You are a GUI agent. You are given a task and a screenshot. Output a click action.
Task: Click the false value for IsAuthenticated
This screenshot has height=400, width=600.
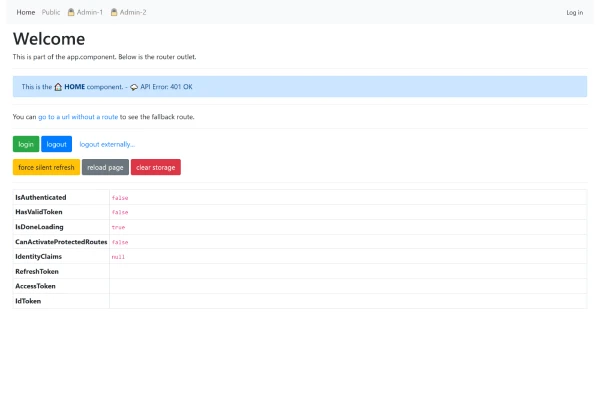pos(120,198)
